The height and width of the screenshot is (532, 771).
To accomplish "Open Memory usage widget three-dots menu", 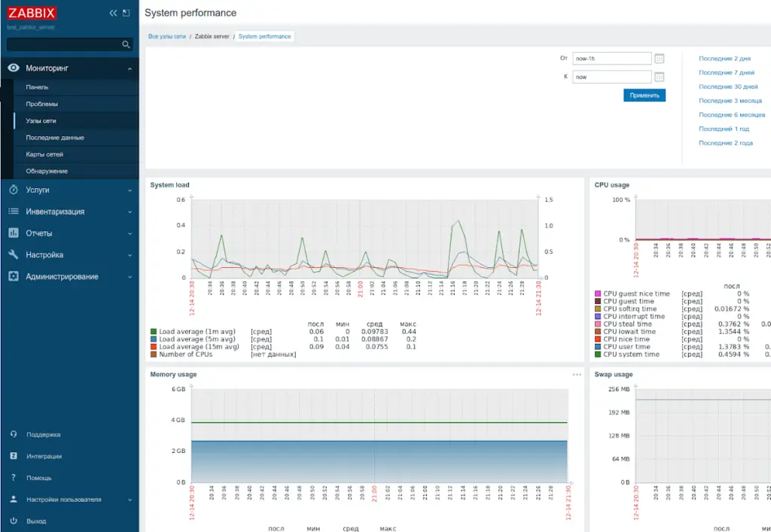I will (x=577, y=375).
